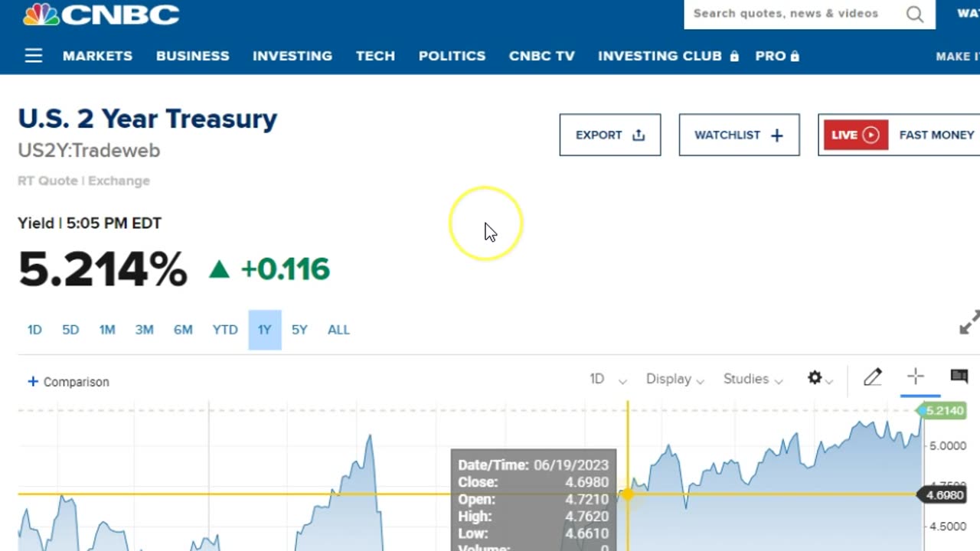Open the hamburger navigation menu
The image size is (980, 551).
[33, 56]
